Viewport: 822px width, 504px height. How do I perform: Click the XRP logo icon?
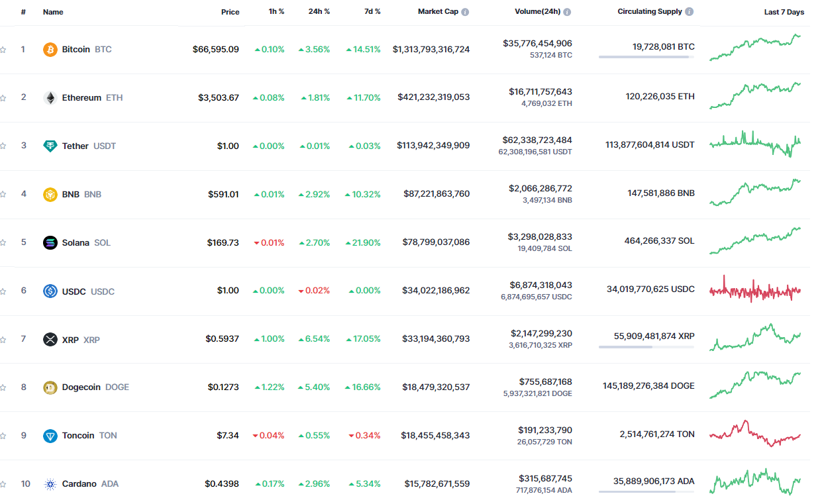pos(50,340)
